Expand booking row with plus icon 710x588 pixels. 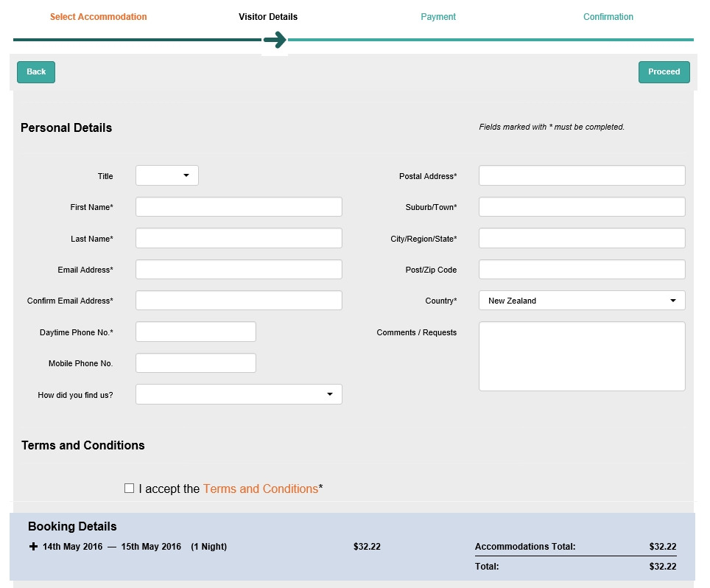tap(33, 546)
